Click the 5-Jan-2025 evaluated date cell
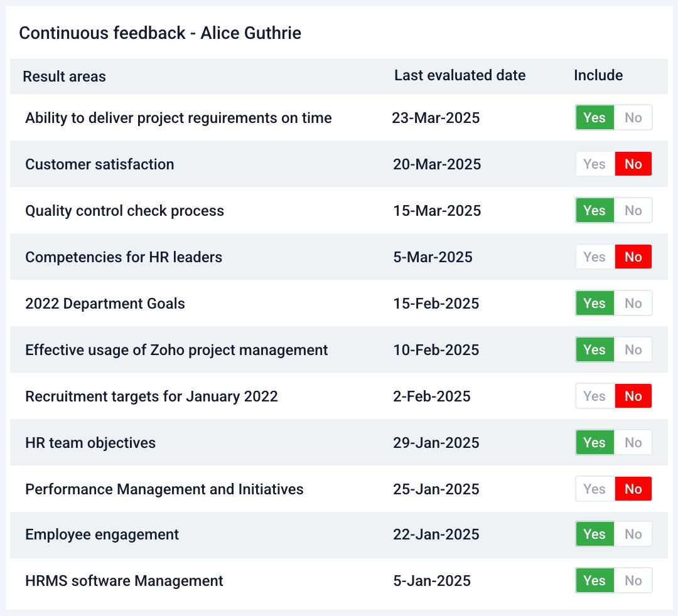 [x=432, y=581]
